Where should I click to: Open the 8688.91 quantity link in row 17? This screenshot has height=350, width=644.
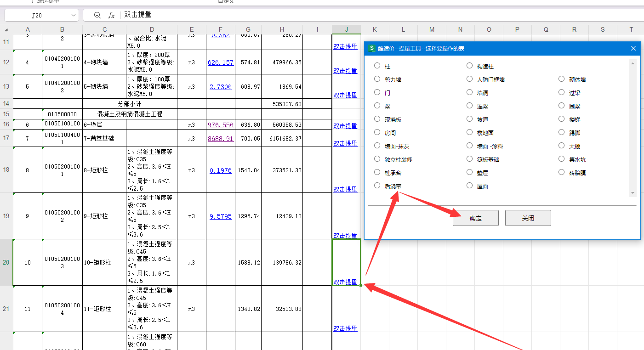pos(220,139)
